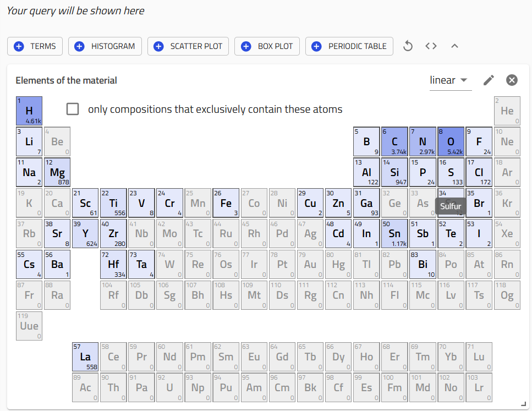This screenshot has width=532, height=411.
Task: Pick the Antimony (Sb) element
Action: coord(423,233)
